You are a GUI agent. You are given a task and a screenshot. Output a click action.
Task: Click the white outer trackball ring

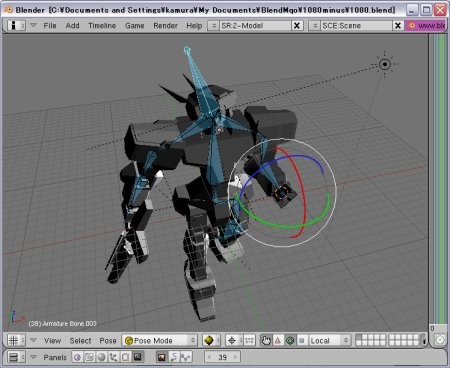pyautogui.click(x=282, y=140)
